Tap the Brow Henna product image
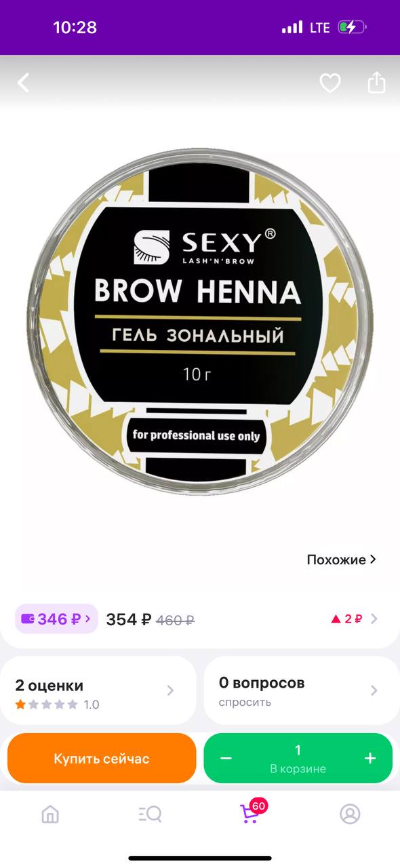The width and height of the screenshot is (400, 868). pyautogui.click(x=200, y=322)
